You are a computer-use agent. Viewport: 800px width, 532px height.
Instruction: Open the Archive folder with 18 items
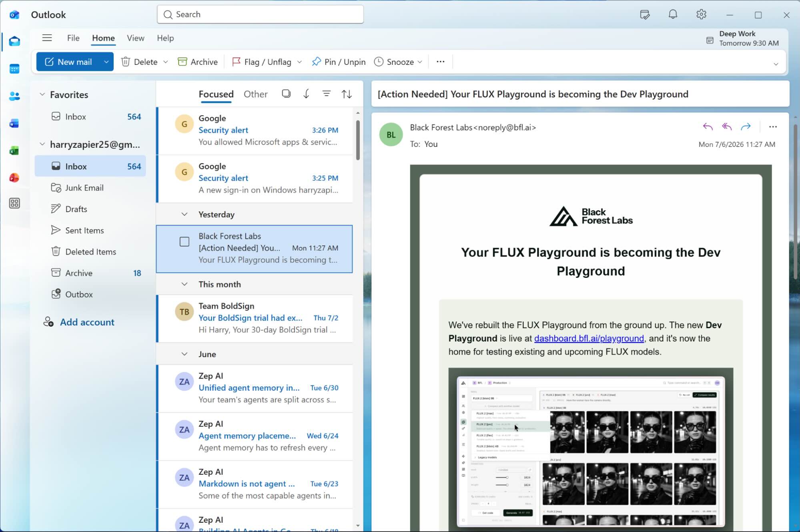[90, 273]
